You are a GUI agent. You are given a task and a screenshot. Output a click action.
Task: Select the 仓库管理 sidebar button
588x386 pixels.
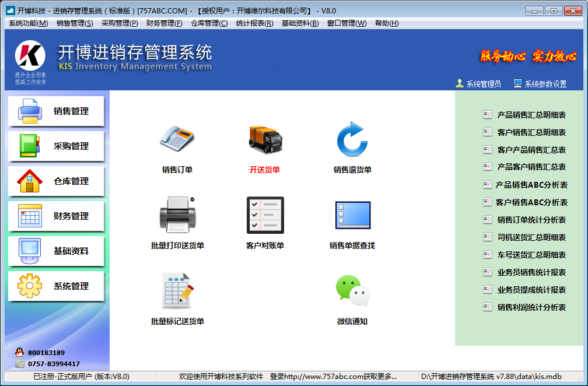point(56,181)
